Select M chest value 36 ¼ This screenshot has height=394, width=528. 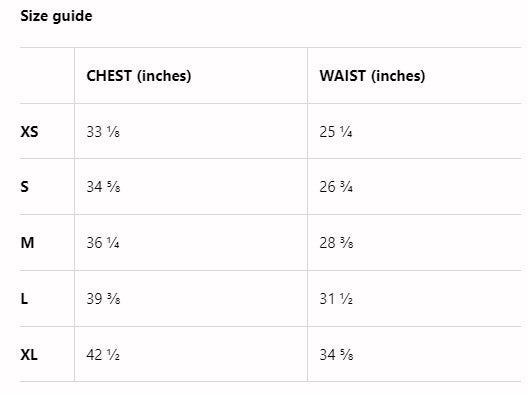pyautogui.click(x=103, y=243)
